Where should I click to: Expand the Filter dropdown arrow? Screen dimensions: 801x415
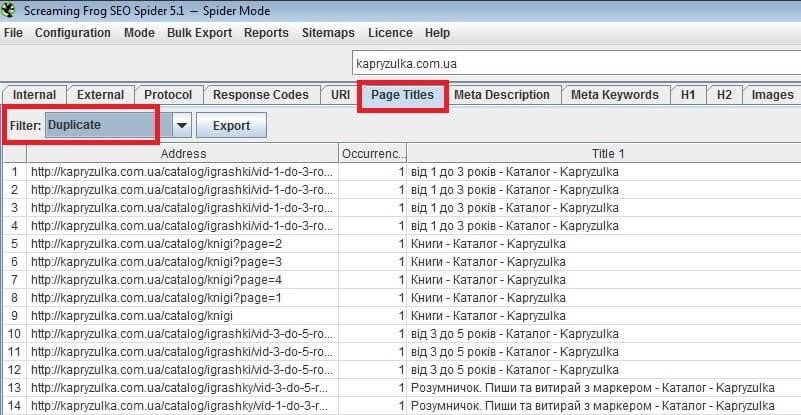(181, 125)
